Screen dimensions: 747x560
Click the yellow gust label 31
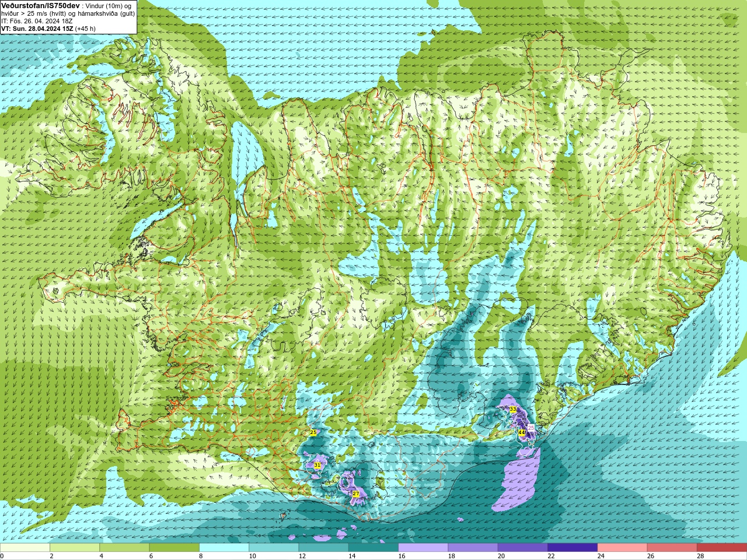(x=317, y=465)
